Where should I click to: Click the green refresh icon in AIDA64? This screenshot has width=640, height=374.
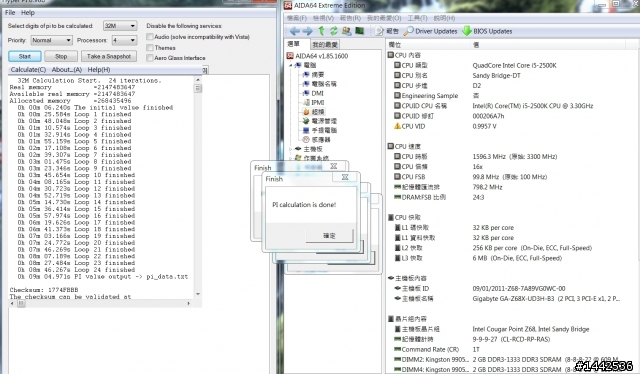click(x=334, y=31)
